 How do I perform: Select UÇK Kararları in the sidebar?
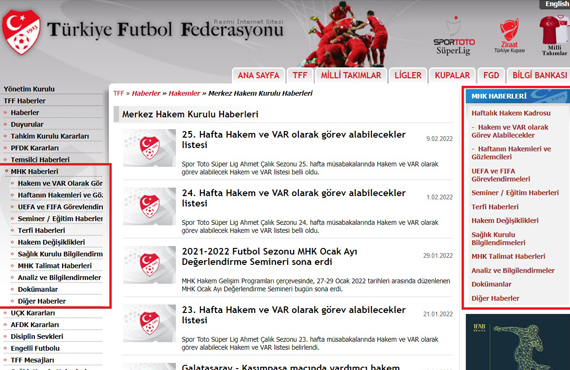click(x=33, y=313)
